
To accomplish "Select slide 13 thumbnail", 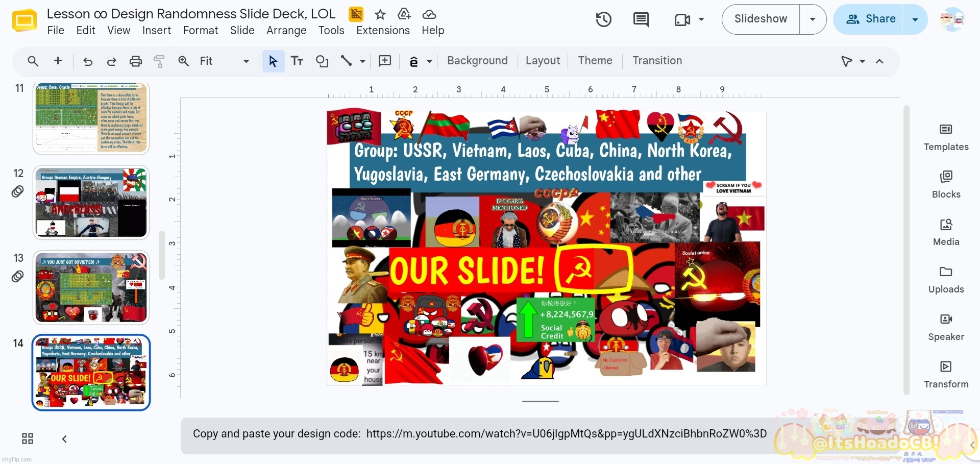I will pos(91,287).
